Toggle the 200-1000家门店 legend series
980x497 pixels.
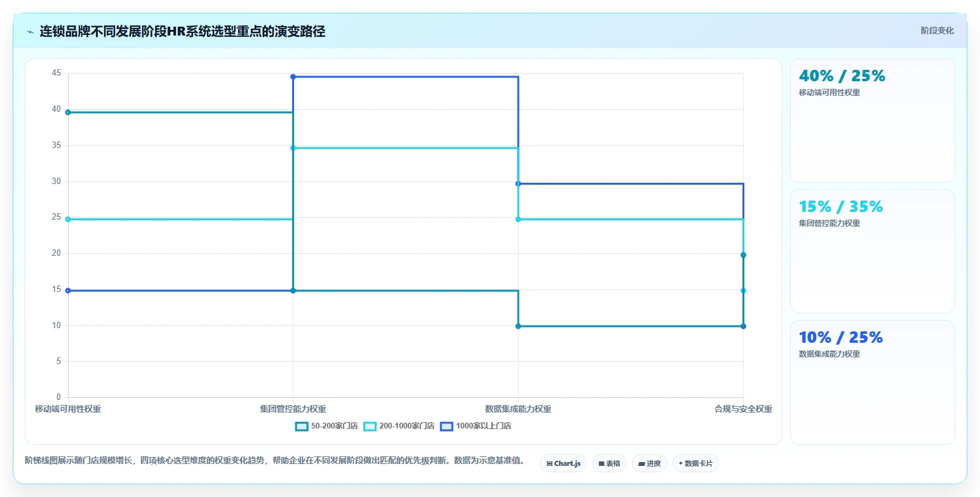click(399, 426)
